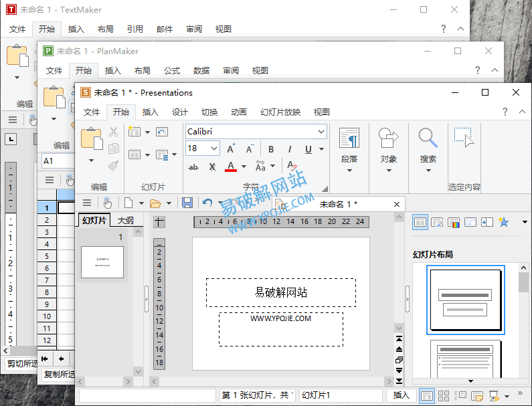Expand the font size 18 dropdown
532x406 pixels.
tap(214, 149)
